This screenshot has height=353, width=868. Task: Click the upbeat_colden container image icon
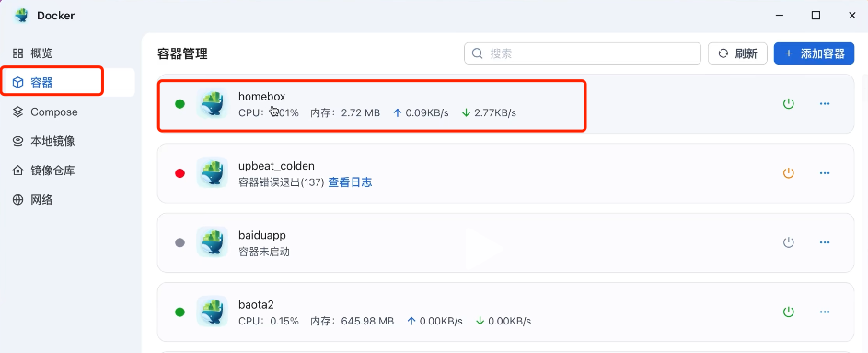[212, 173]
